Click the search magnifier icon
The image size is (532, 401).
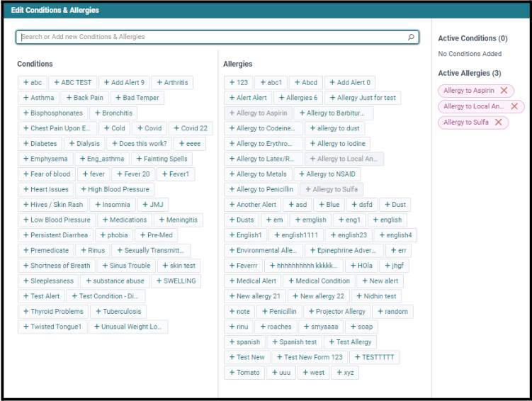pos(411,37)
